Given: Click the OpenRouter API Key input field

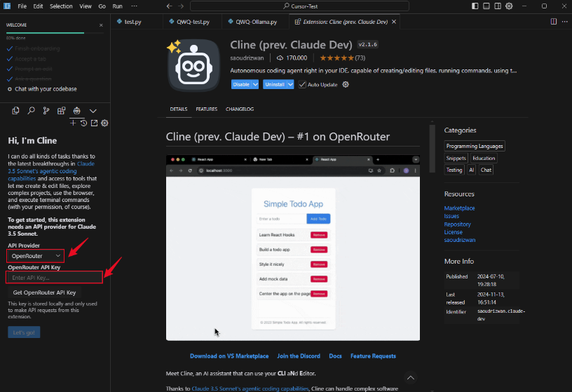Looking at the screenshot, I should pos(55,278).
